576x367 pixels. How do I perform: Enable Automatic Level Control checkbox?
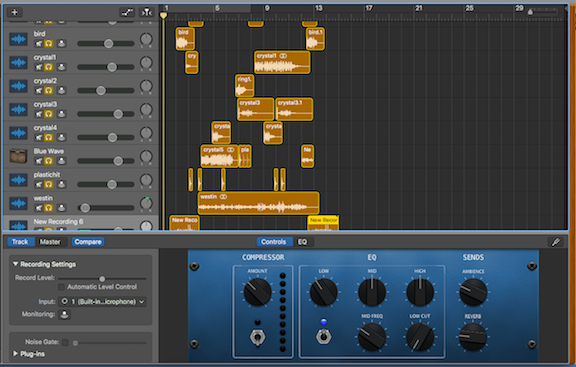pyautogui.click(x=61, y=287)
